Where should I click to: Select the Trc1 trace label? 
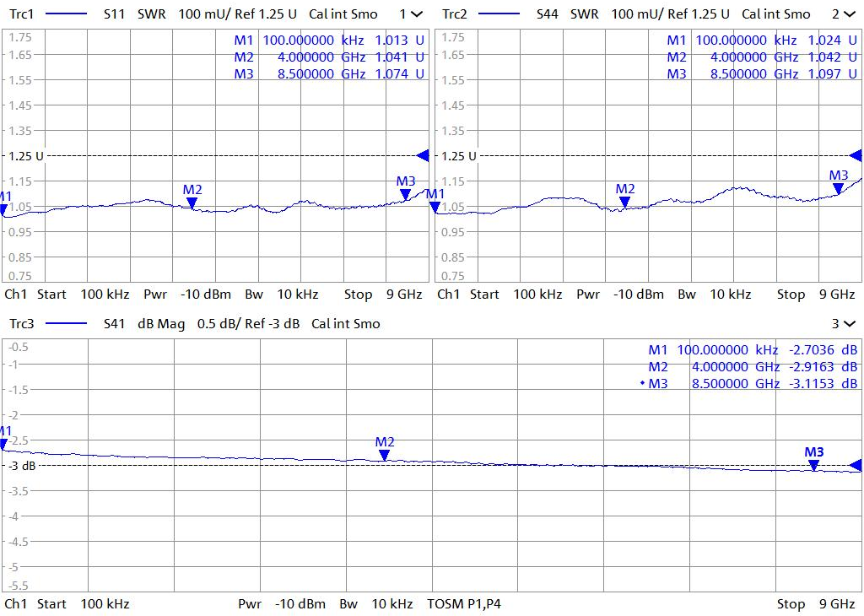pyautogui.click(x=21, y=14)
